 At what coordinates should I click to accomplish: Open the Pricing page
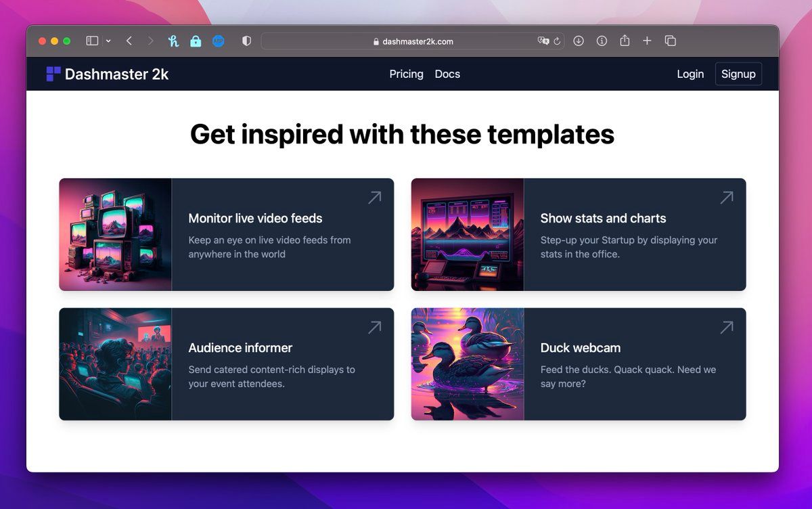coord(406,74)
